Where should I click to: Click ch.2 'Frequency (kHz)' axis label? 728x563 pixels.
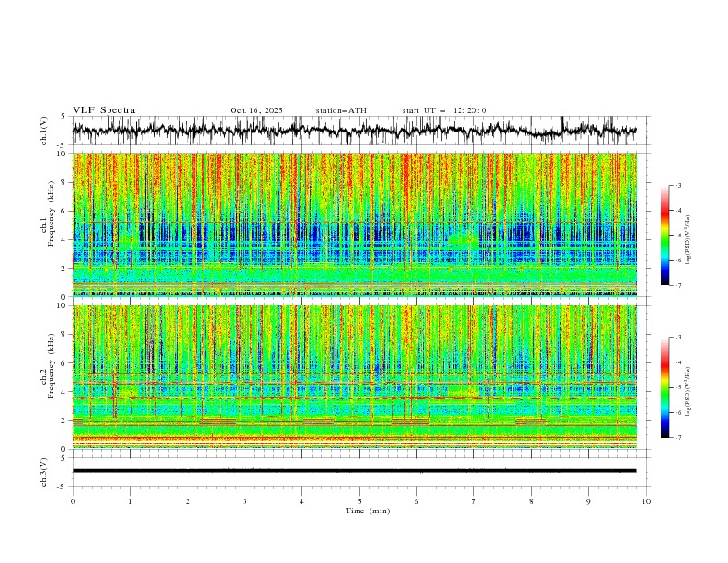click(x=51, y=366)
